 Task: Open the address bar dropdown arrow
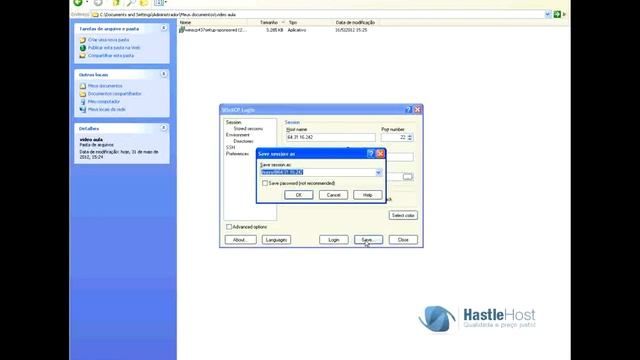(548, 14)
